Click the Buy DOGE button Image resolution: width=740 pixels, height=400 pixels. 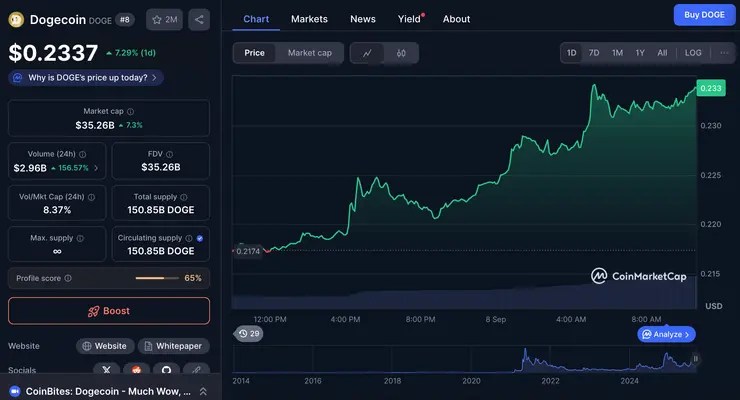pos(701,15)
